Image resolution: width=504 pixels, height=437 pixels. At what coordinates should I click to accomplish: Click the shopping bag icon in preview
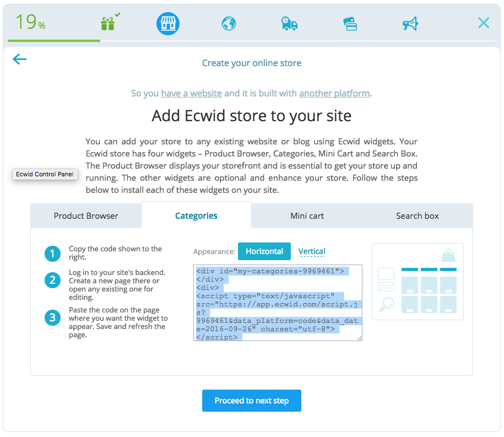click(448, 255)
